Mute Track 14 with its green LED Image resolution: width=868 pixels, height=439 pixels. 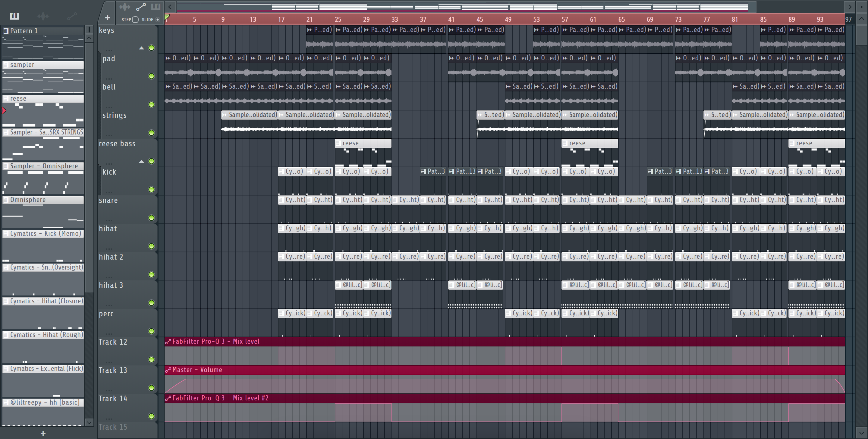[152, 416]
